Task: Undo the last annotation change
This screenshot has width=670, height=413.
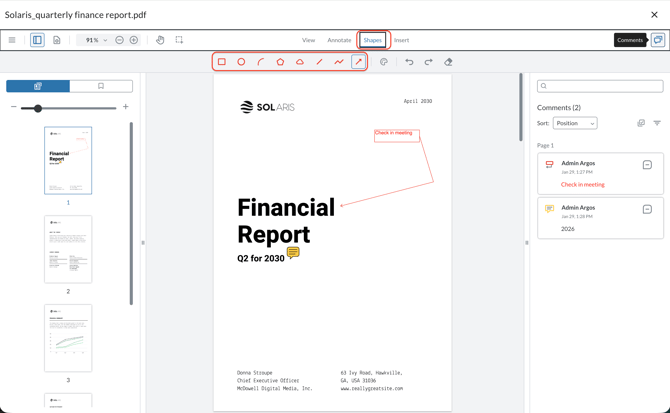Action: coord(409,62)
